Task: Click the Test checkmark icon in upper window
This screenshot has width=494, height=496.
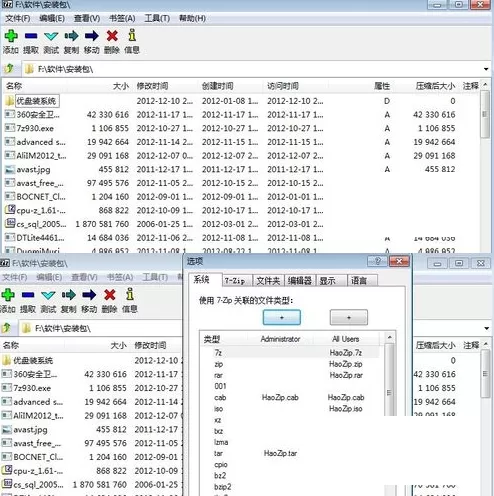Action: click(51, 36)
